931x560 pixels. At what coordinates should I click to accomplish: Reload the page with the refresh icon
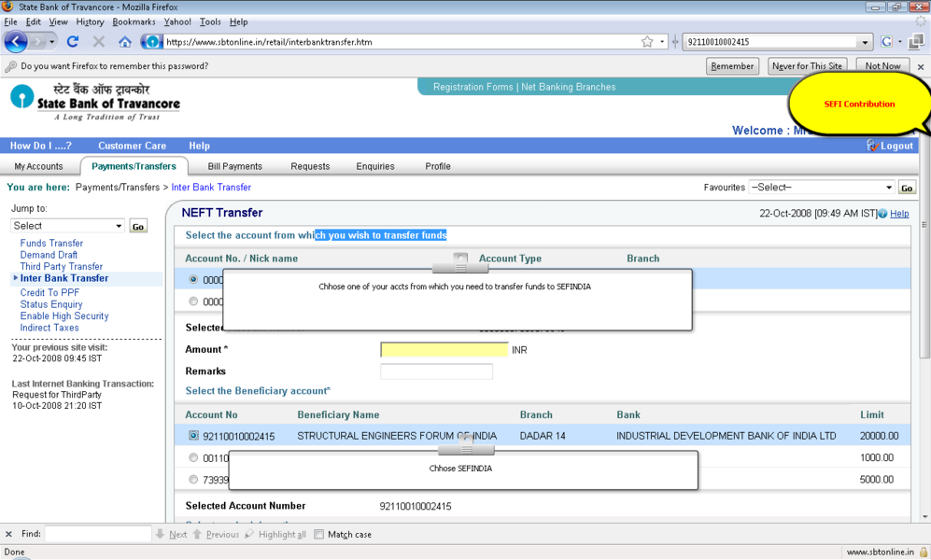click(73, 42)
